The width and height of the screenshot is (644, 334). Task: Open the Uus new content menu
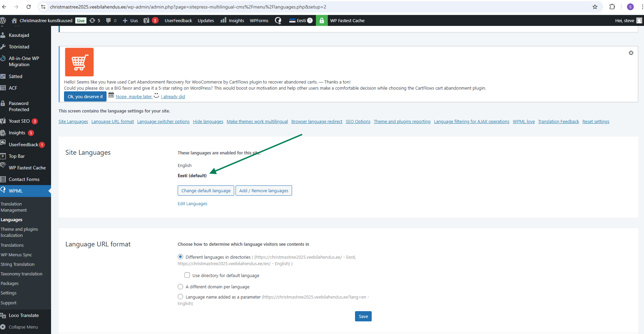pyautogui.click(x=130, y=20)
